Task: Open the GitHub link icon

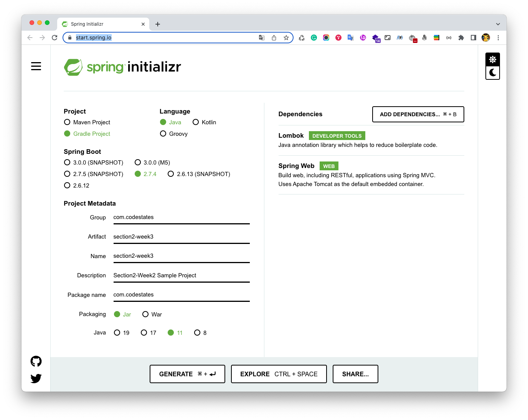Action: click(36, 361)
